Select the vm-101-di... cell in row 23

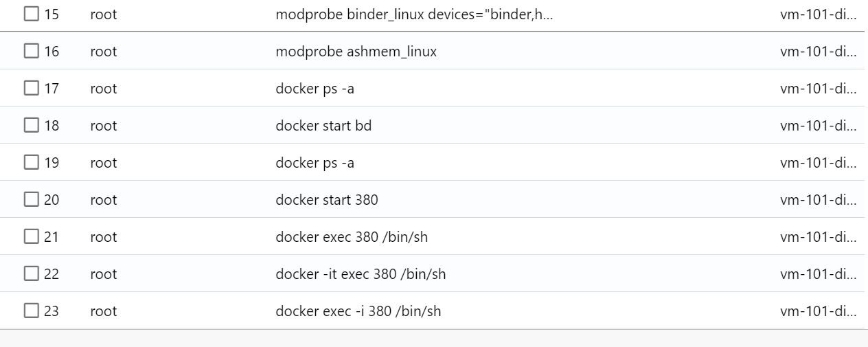pos(818,311)
